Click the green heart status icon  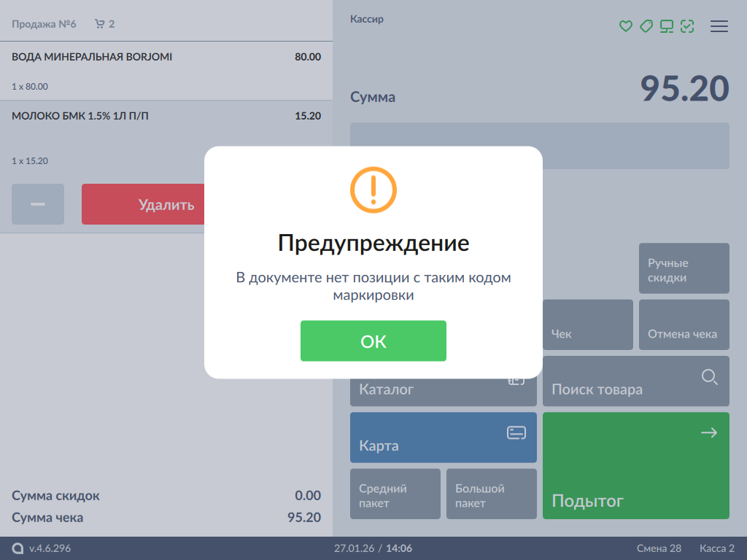(x=625, y=26)
